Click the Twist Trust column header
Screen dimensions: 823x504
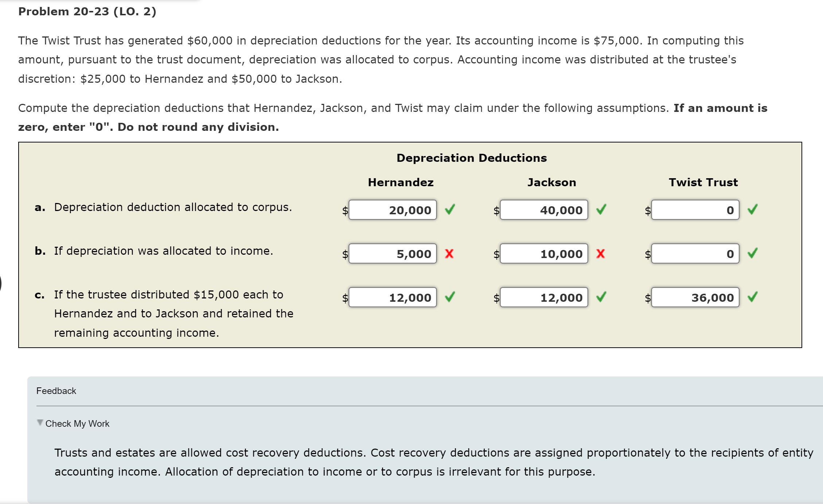(x=703, y=182)
